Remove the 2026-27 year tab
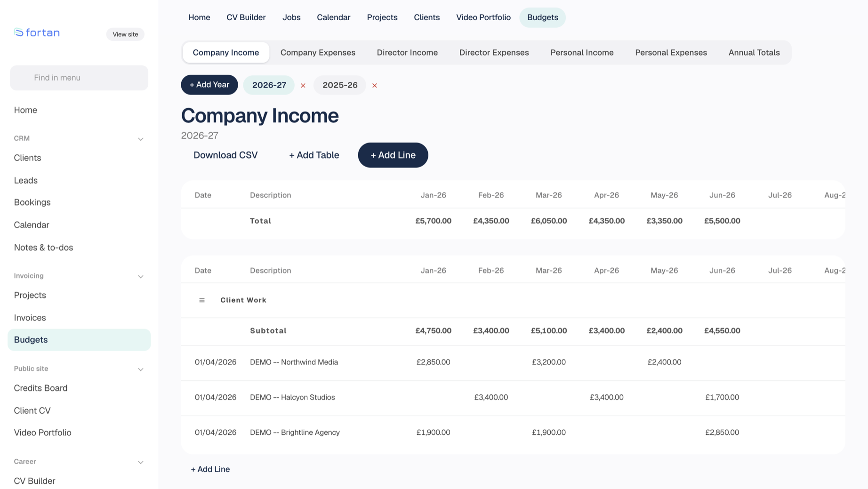The width and height of the screenshot is (868, 489). (303, 85)
